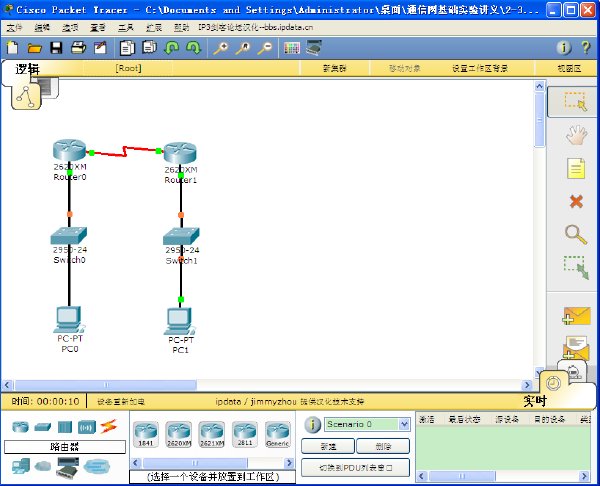The image size is (600, 486).
Task: Open the View menu
Action: click(98, 28)
